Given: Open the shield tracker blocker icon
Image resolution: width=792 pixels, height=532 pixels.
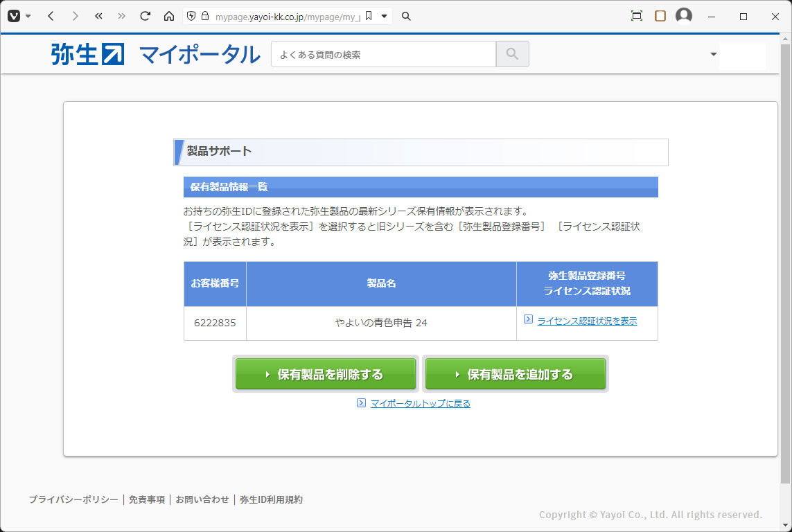Looking at the screenshot, I should [191, 16].
